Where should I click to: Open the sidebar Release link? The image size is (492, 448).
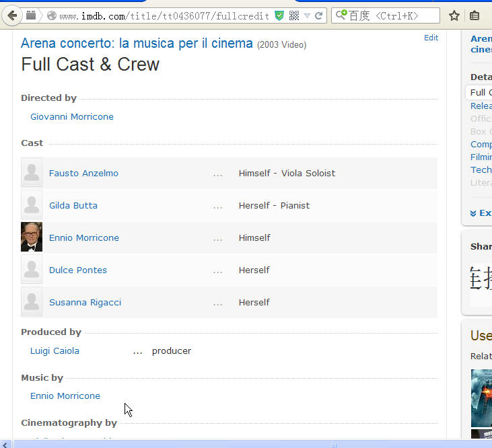pos(481,106)
